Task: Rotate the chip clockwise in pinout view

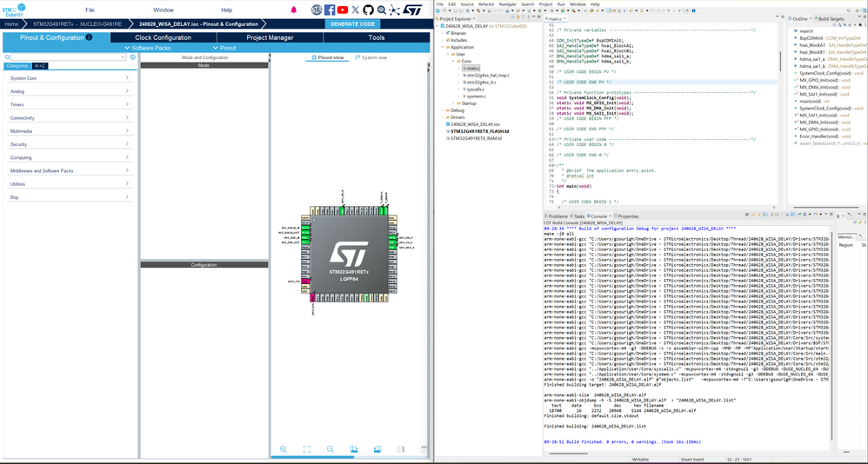Action: click(x=354, y=449)
